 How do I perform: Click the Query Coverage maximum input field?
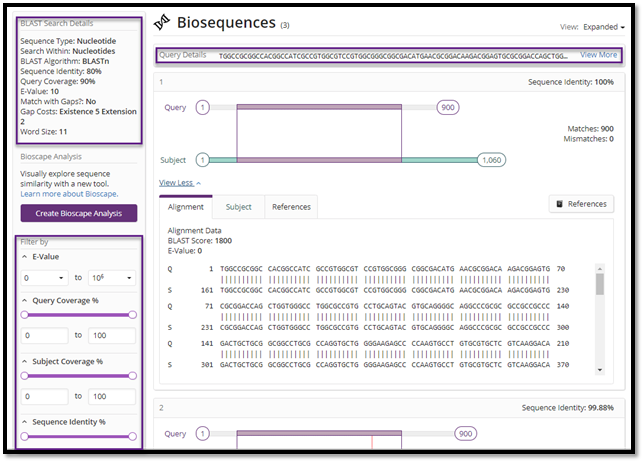click(112, 335)
